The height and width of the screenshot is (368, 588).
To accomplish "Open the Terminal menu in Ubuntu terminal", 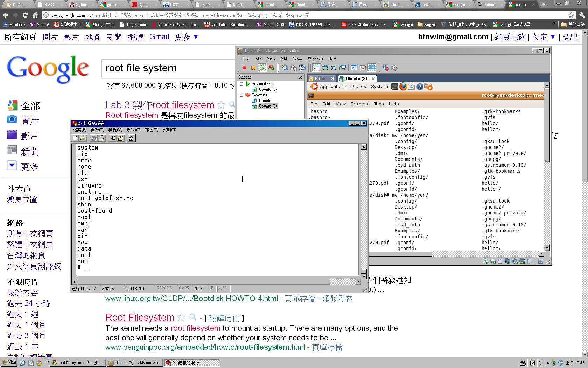I will tap(360, 104).
